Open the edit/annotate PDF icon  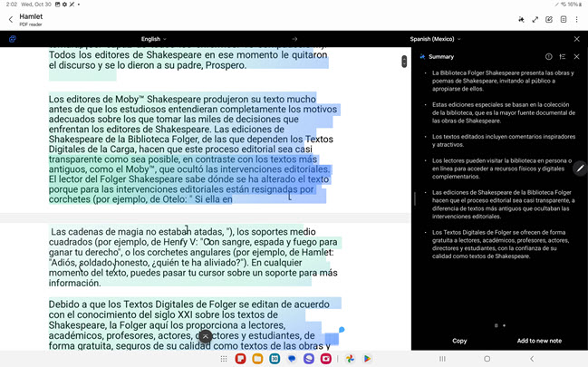tap(549, 20)
